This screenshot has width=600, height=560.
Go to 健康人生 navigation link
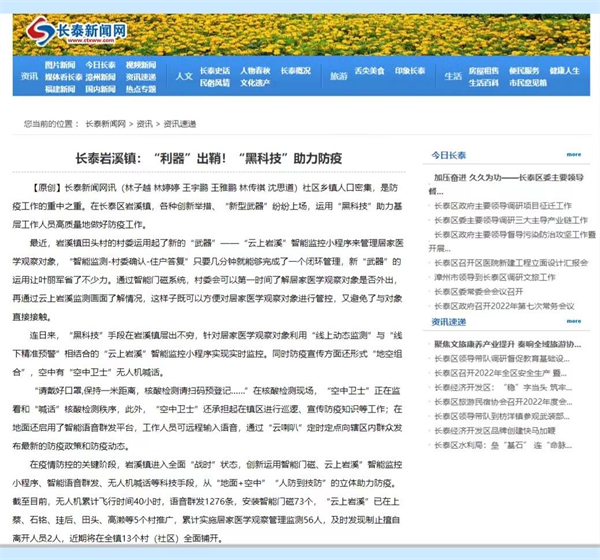(565, 71)
